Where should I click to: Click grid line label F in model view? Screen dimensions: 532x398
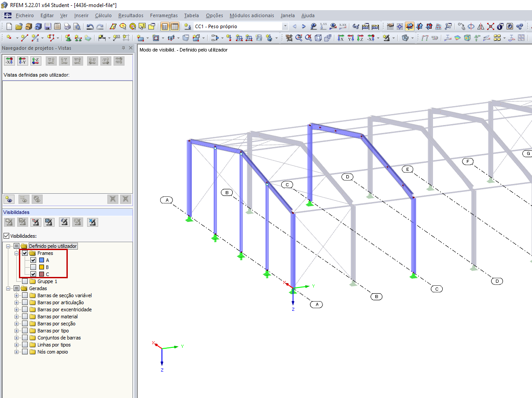click(x=468, y=162)
